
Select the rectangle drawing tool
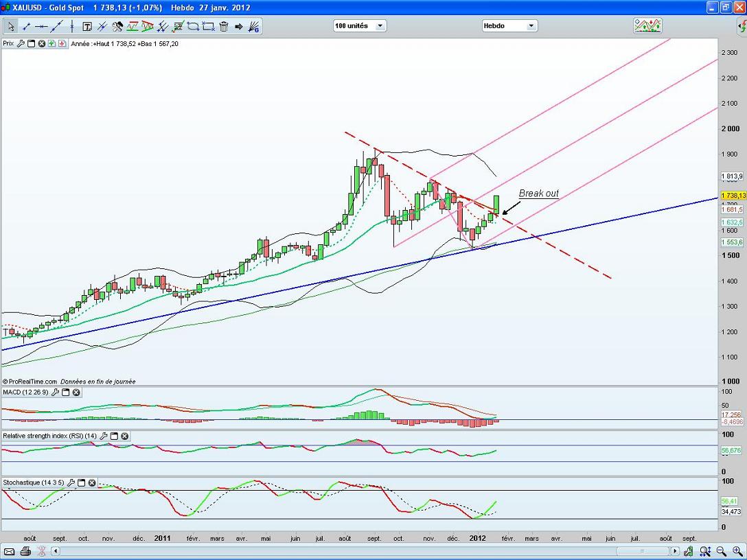coord(208,27)
